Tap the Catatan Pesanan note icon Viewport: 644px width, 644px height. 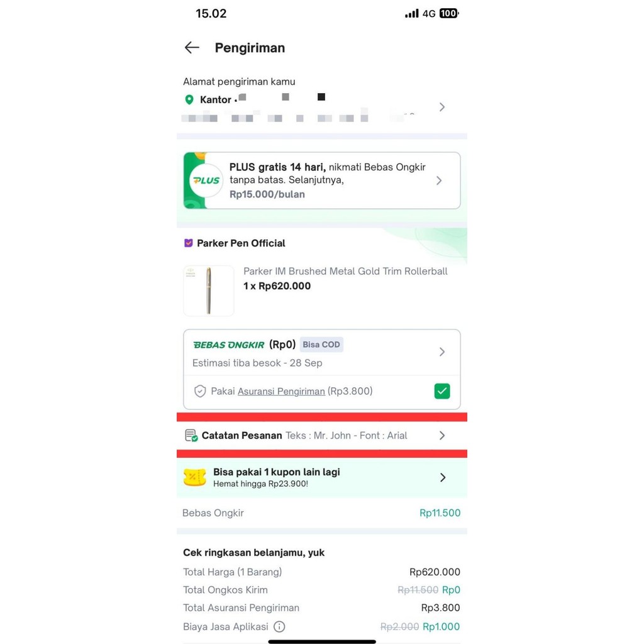(191, 435)
